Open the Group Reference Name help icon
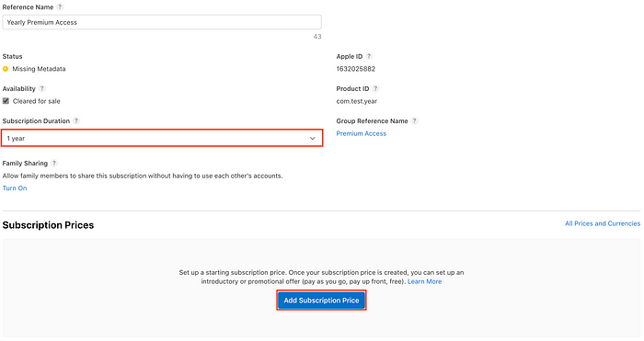Image resolution: width=644 pixels, height=341 pixels. point(414,121)
